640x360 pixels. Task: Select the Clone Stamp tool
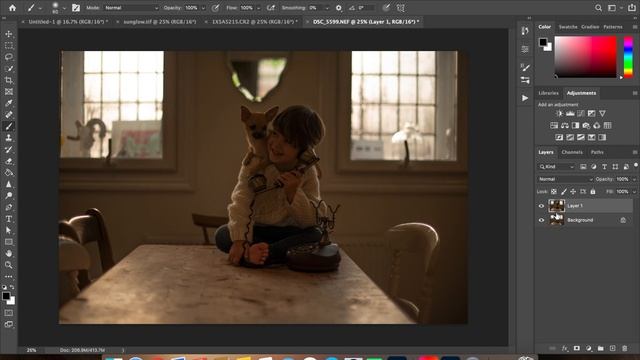[9, 138]
